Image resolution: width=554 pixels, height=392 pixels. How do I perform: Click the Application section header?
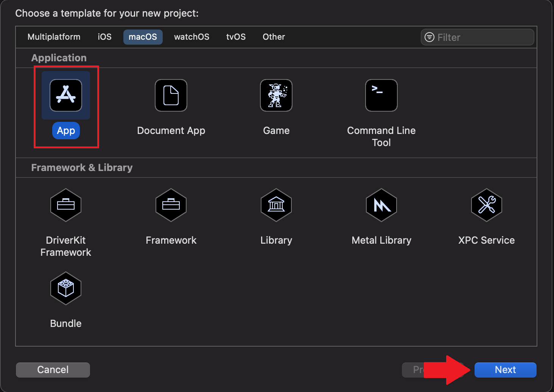tap(59, 58)
